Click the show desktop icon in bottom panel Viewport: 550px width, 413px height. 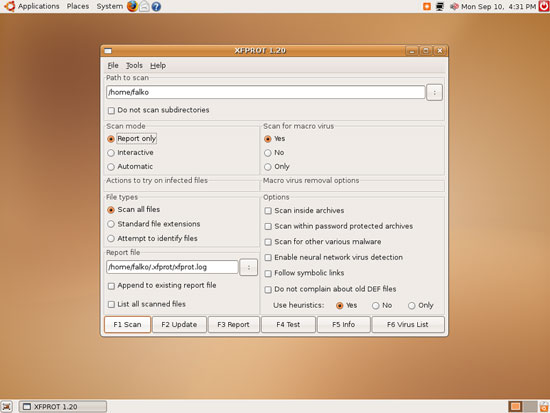pyautogui.click(x=7, y=407)
